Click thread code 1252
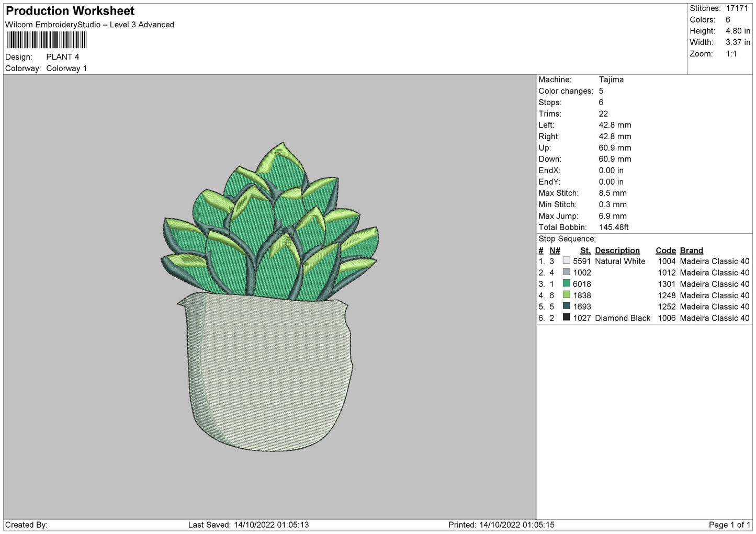 click(x=667, y=307)
